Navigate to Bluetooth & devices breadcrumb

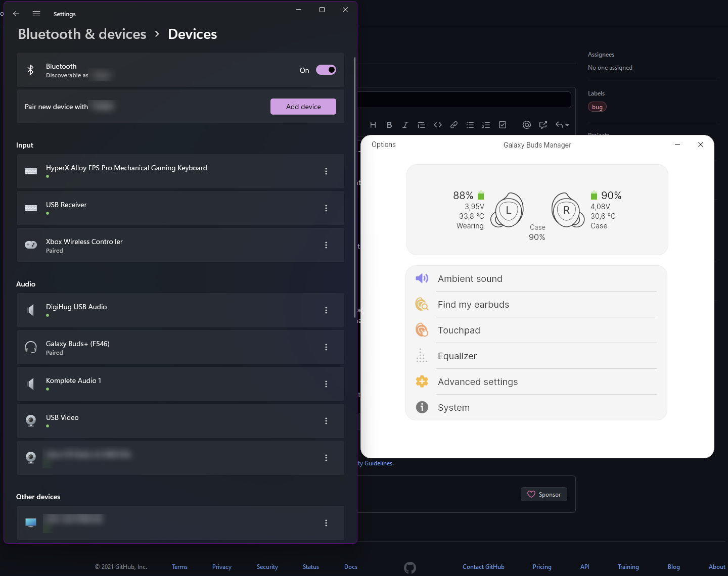[82, 34]
